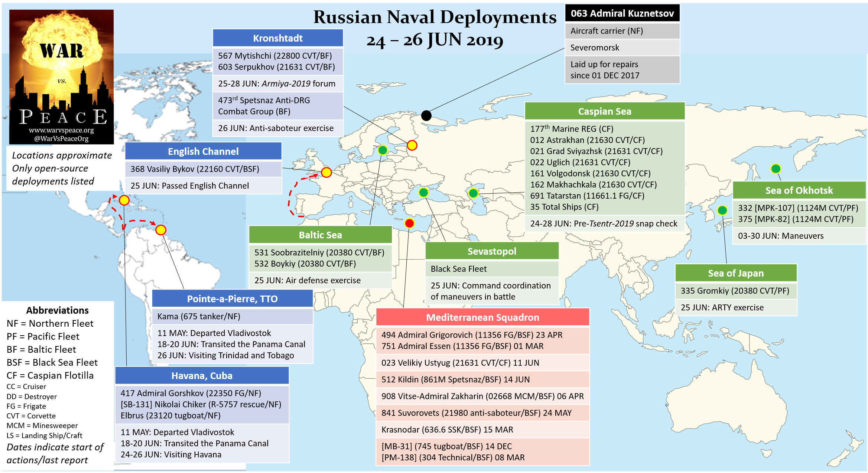Click '[MB-31] (745 tugboat/BSF) 14 DEC' line
This screenshot has width=868, height=473.
click(x=446, y=446)
